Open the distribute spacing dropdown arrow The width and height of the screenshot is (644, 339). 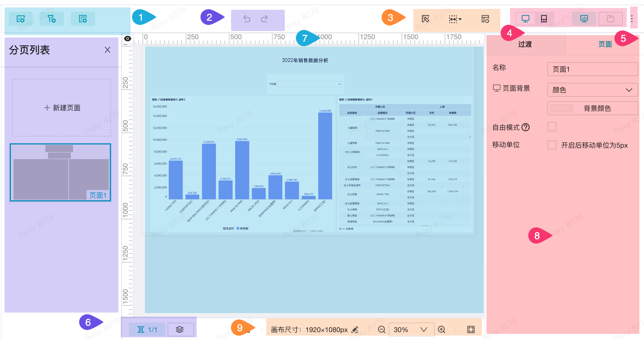pos(460,19)
